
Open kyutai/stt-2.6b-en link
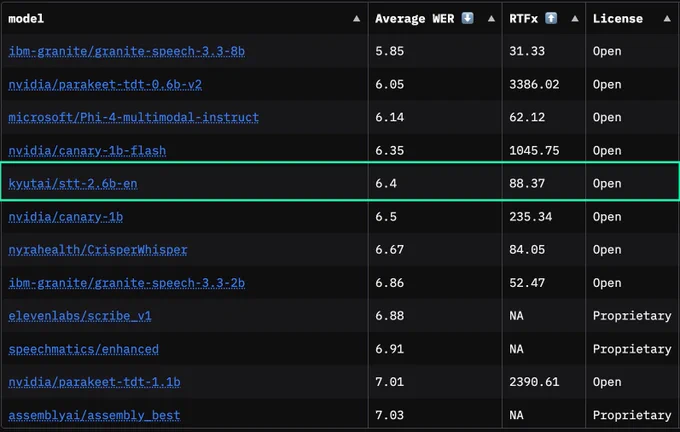pos(73,183)
